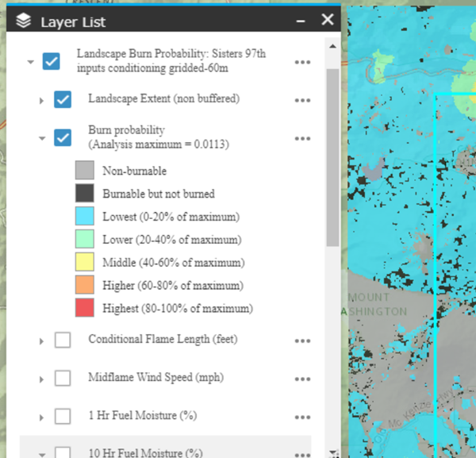Open options menu for Burn probability layer
The width and height of the screenshot is (476, 458).
click(x=301, y=139)
